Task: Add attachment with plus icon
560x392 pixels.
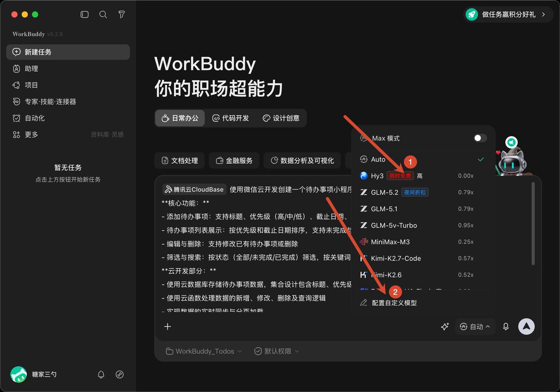Action: (x=168, y=327)
